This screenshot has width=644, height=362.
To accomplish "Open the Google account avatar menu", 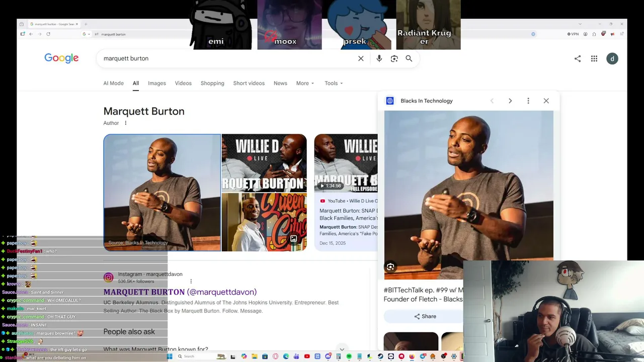I will click(612, 59).
